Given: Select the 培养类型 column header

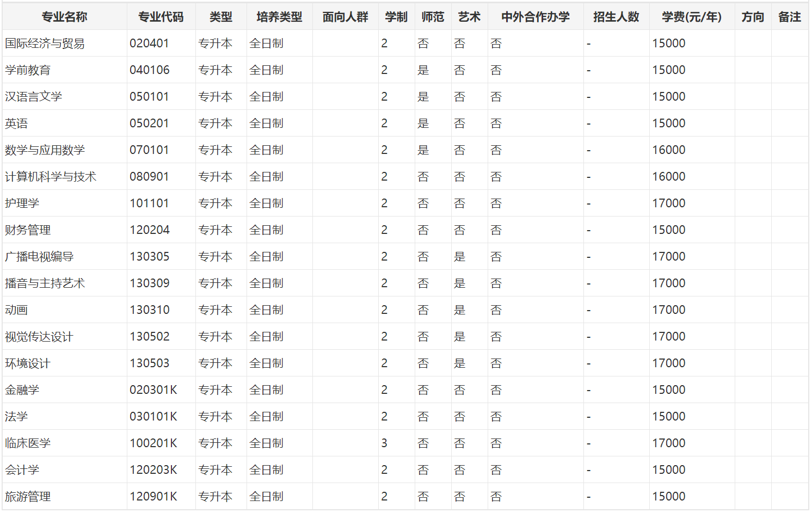Looking at the screenshot, I should (x=279, y=17).
